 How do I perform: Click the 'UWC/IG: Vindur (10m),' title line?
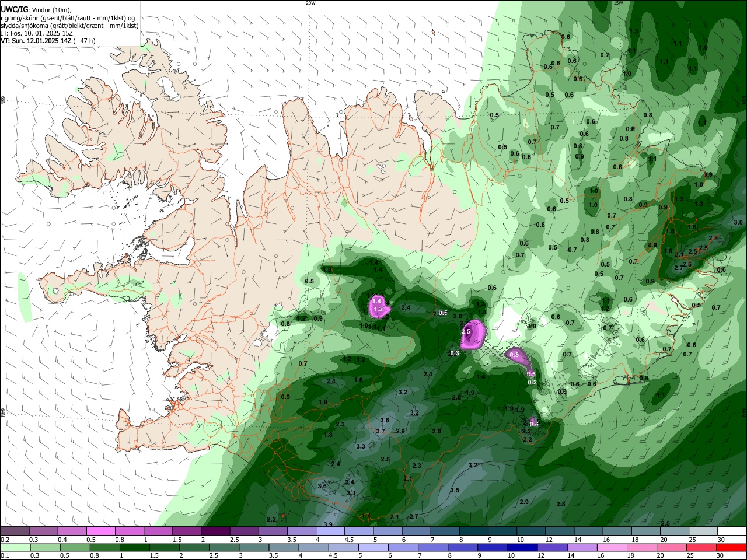coord(36,9)
